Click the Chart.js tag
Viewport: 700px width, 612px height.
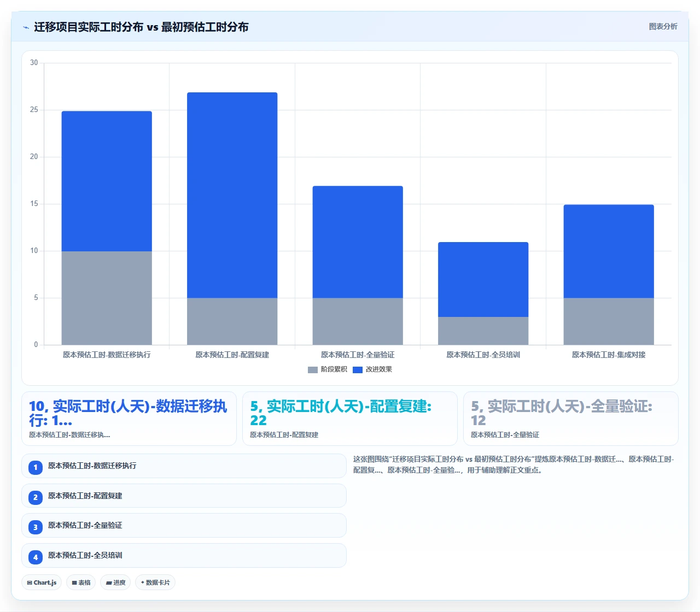click(x=42, y=582)
